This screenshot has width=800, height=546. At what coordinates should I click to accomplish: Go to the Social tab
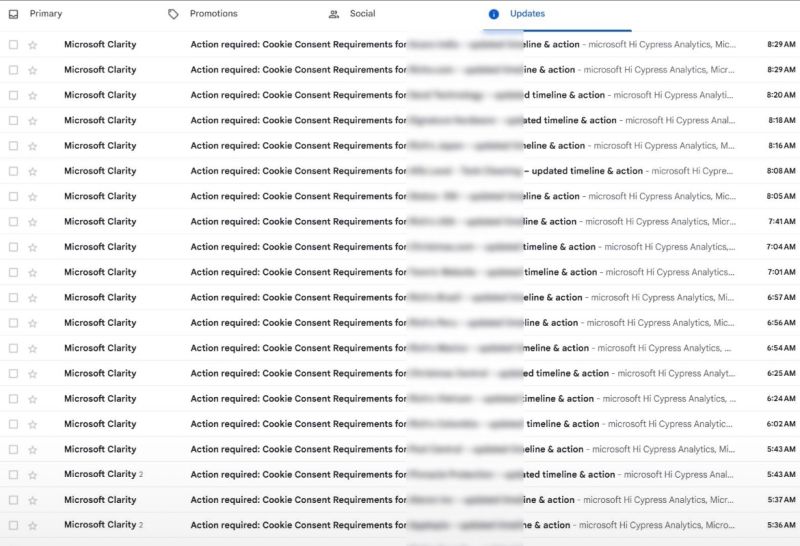click(362, 14)
